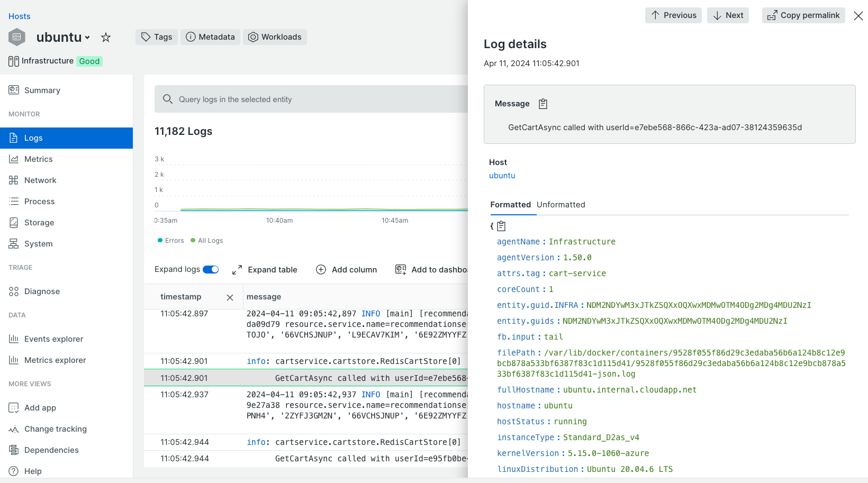The height and width of the screenshot is (483, 868).
Task: Copy the log message to clipboard
Action: click(542, 103)
